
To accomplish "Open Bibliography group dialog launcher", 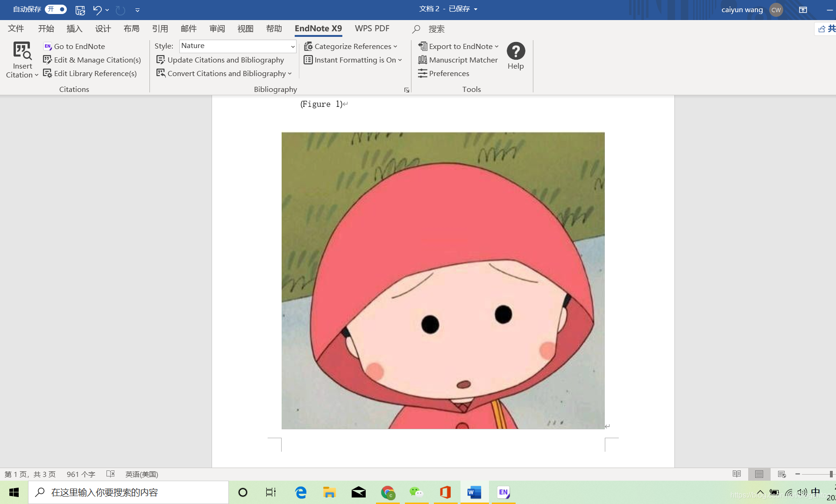I will 407,90.
